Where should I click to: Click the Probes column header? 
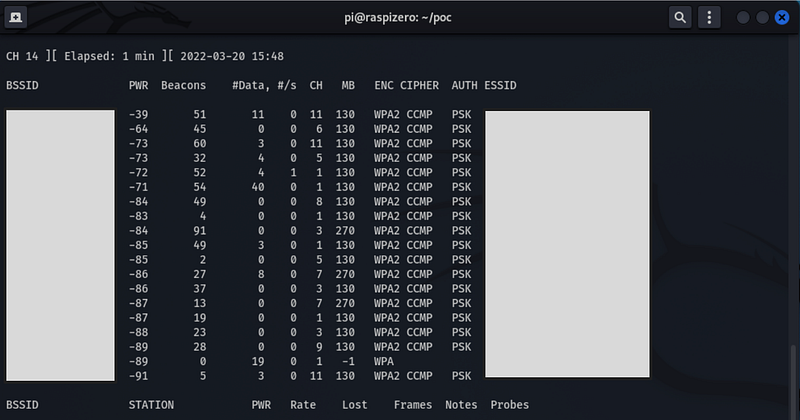509,406
